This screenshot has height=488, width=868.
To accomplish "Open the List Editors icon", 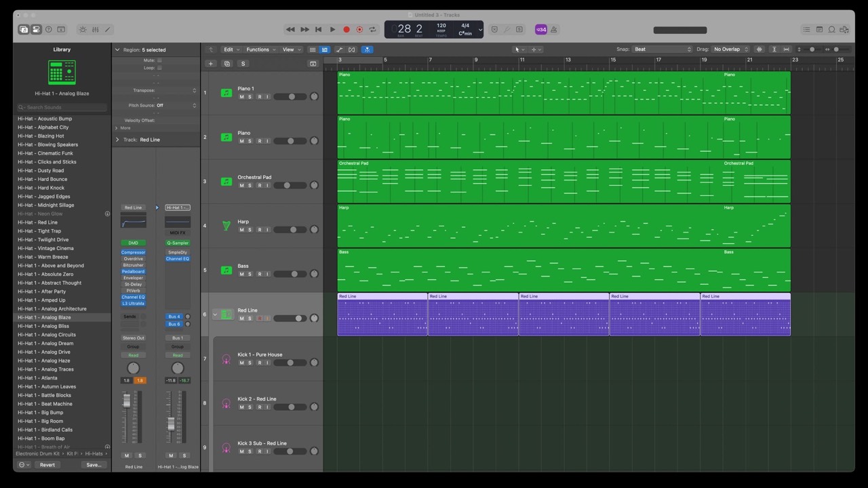I will (806, 30).
